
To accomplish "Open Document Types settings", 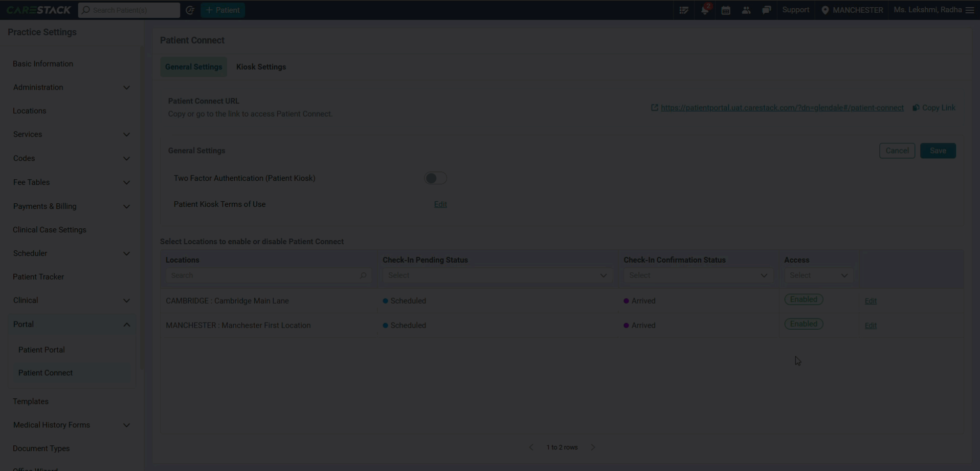I will point(41,448).
